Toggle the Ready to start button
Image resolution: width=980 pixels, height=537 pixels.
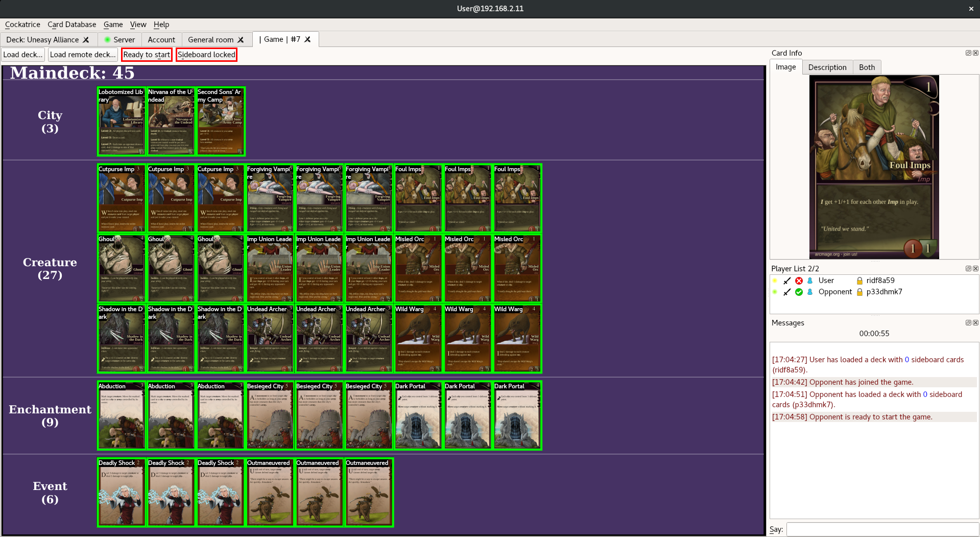coord(147,55)
